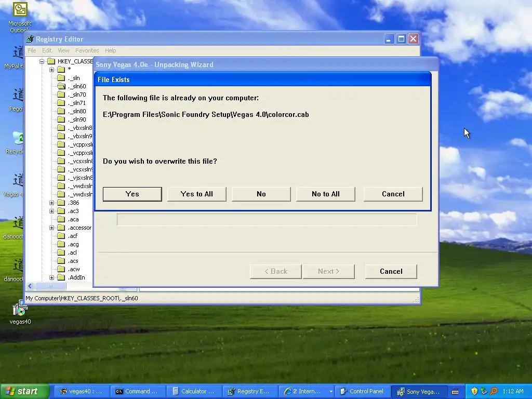Select the .acl key folder icon
Screen dimensions: 532x399
coord(61,253)
